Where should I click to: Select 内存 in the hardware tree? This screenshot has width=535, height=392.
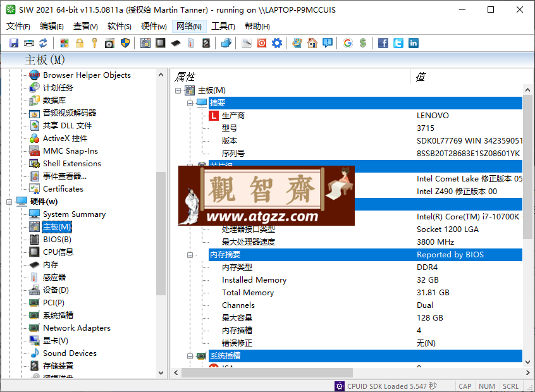(x=51, y=265)
